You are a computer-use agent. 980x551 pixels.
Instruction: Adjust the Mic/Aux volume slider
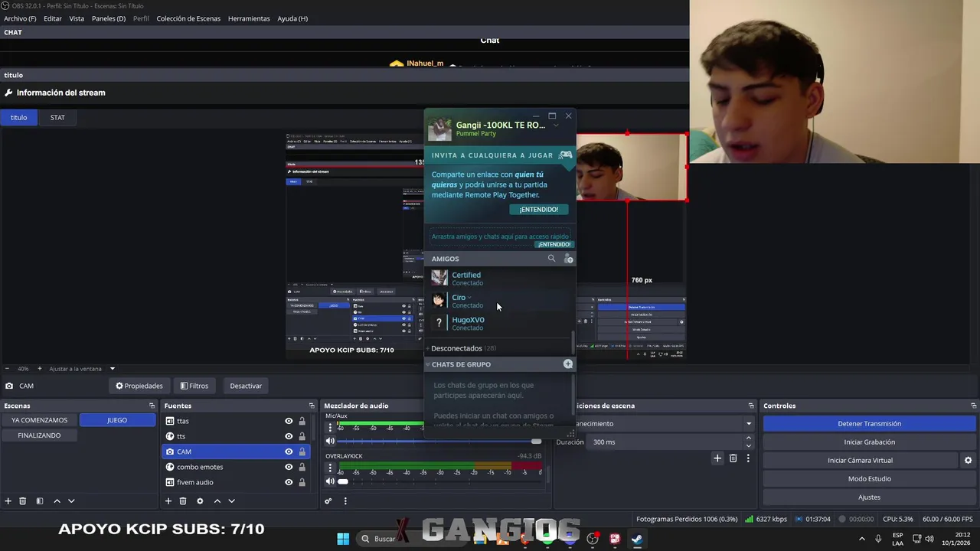(536, 441)
